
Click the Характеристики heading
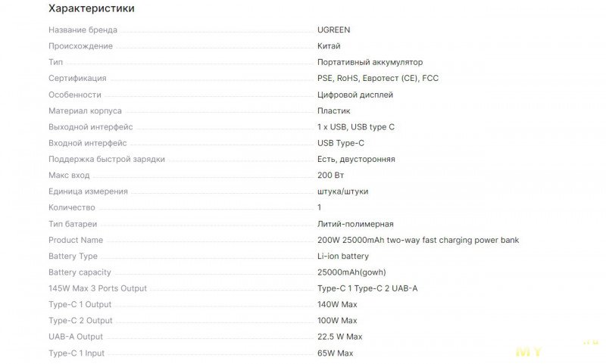(x=91, y=8)
